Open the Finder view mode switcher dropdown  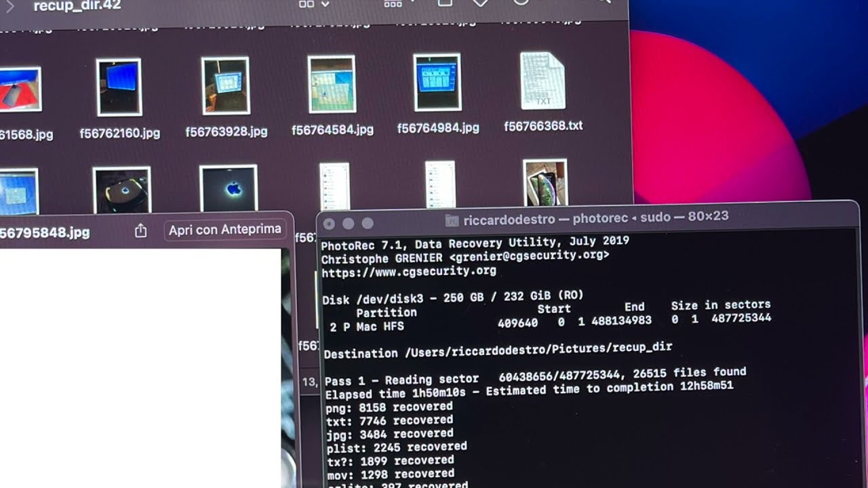click(x=314, y=4)
